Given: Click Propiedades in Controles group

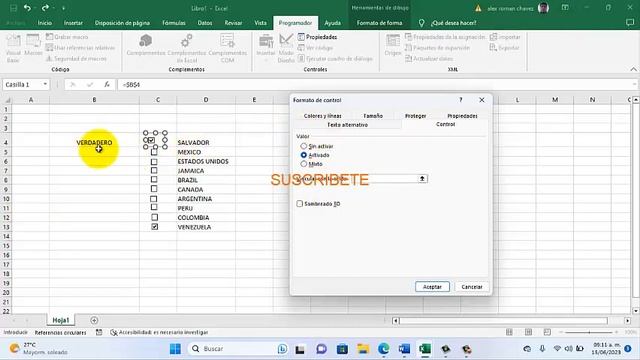Looking at the screenshot, I should [318, 37].
